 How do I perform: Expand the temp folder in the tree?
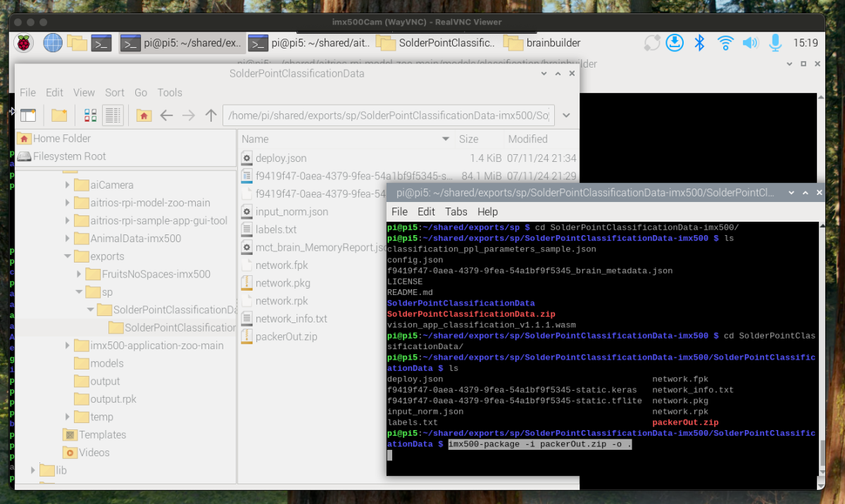pyautogui.click(x=67, y=417)
